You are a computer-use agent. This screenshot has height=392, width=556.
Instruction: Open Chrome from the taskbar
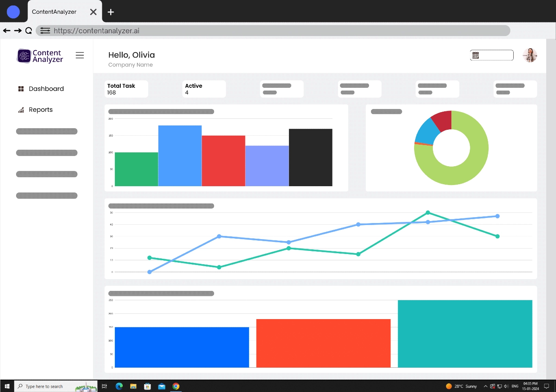tap(176, 386)
